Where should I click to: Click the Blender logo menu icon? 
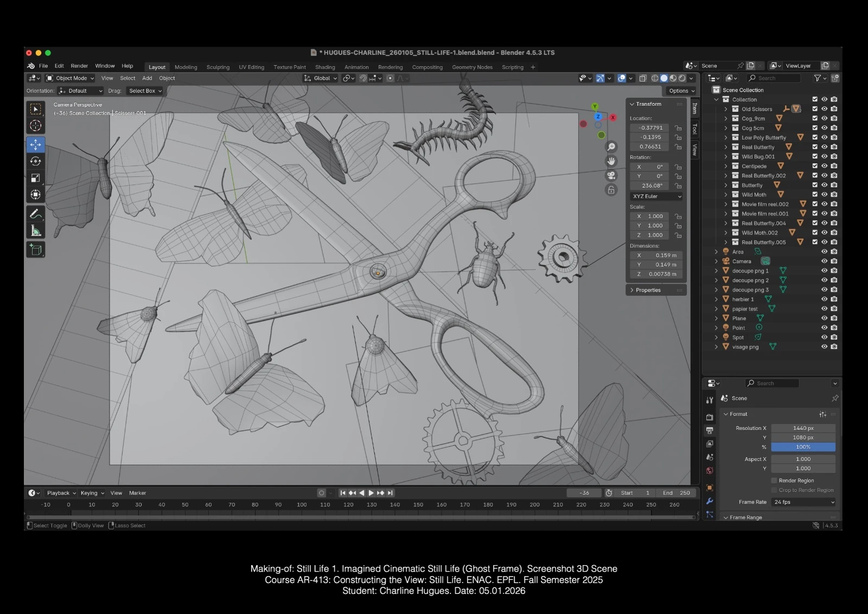[x=31, y=66]
